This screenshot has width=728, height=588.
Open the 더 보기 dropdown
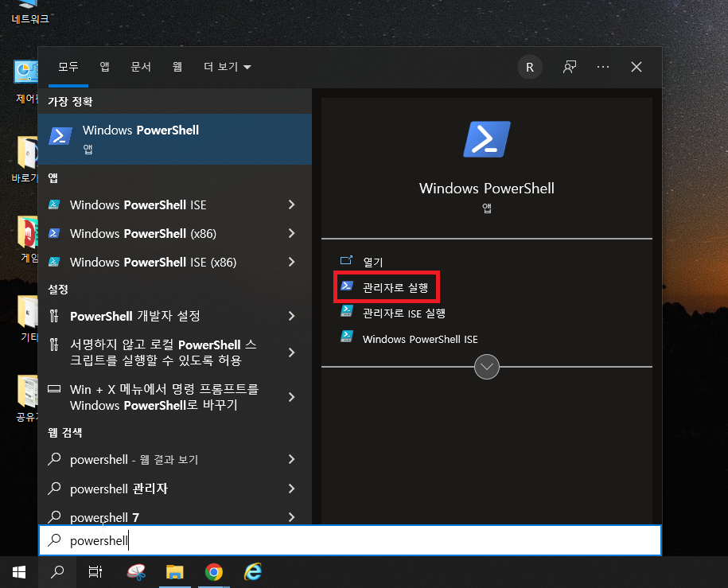[x=227, y=67]
